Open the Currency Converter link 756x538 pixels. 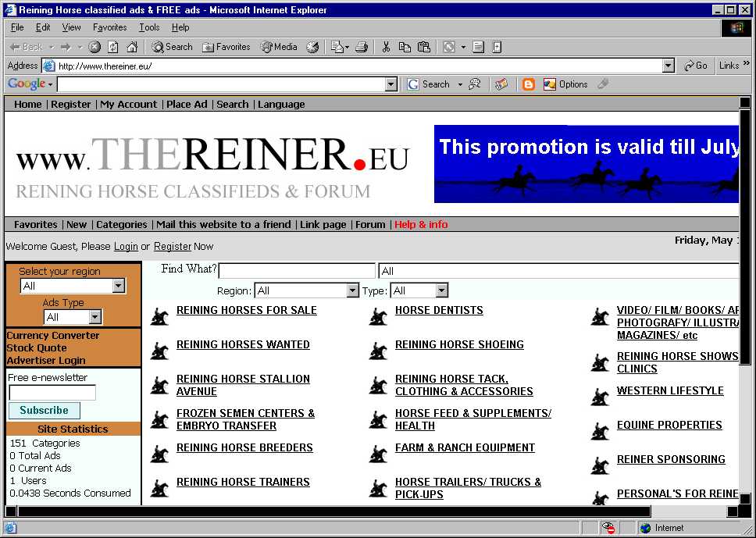[x=53, y=336]
